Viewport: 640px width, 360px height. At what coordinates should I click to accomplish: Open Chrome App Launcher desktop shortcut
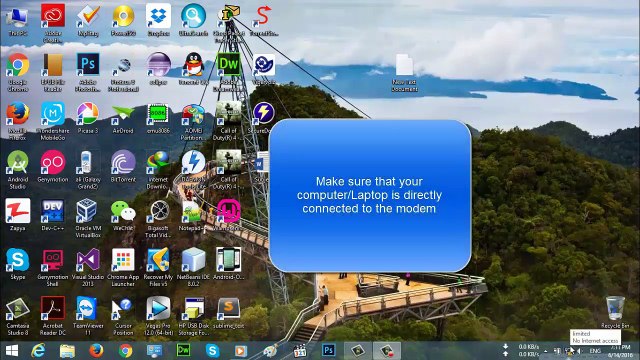click(x=123, y=267)
